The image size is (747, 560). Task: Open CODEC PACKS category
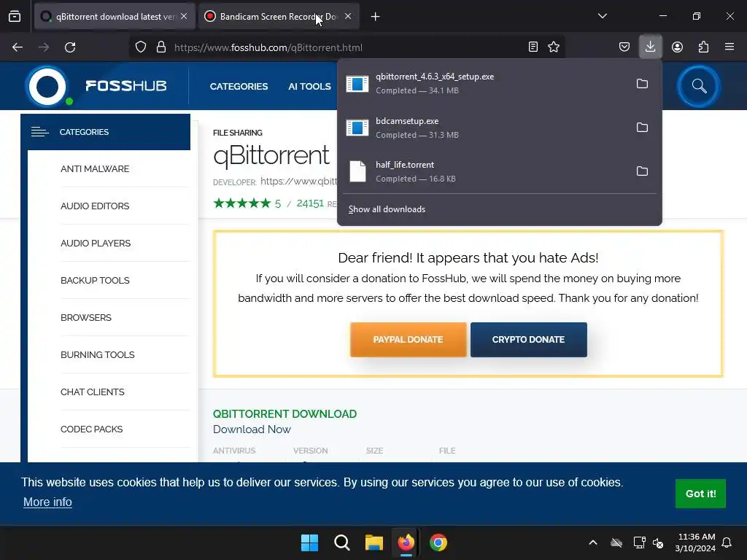point(91,429)
